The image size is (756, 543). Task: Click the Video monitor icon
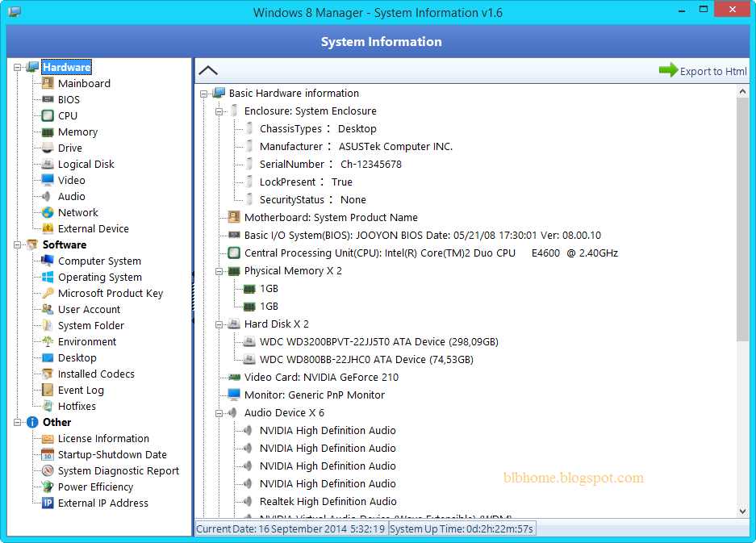point(48,180)
